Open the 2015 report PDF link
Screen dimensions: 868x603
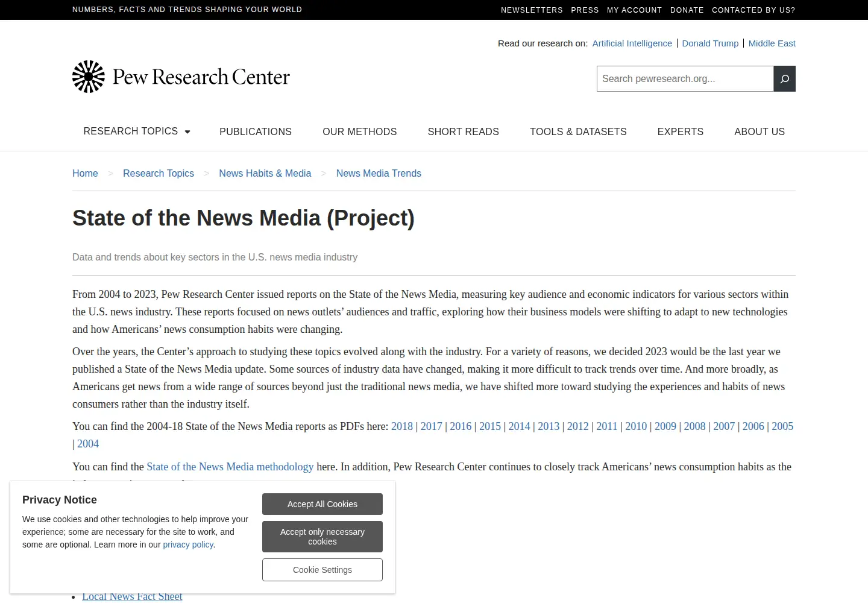pyautogui.click(x=490, y=426)
